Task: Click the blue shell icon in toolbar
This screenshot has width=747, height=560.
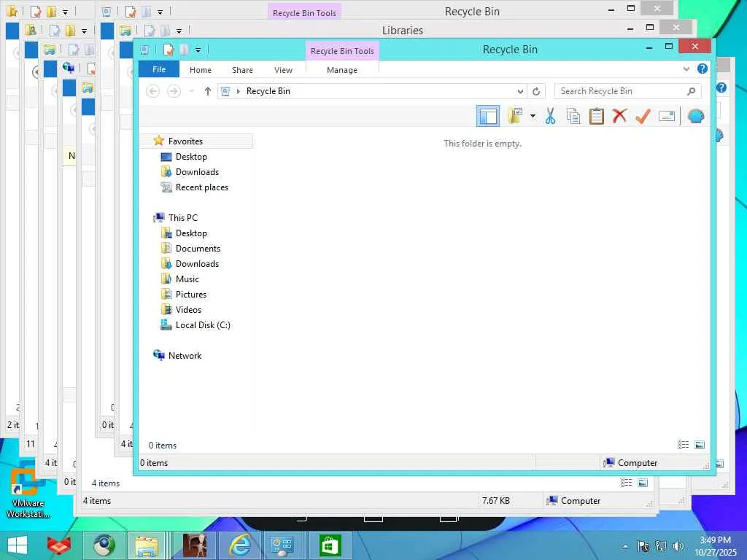Action: click(x=696, y=116)
